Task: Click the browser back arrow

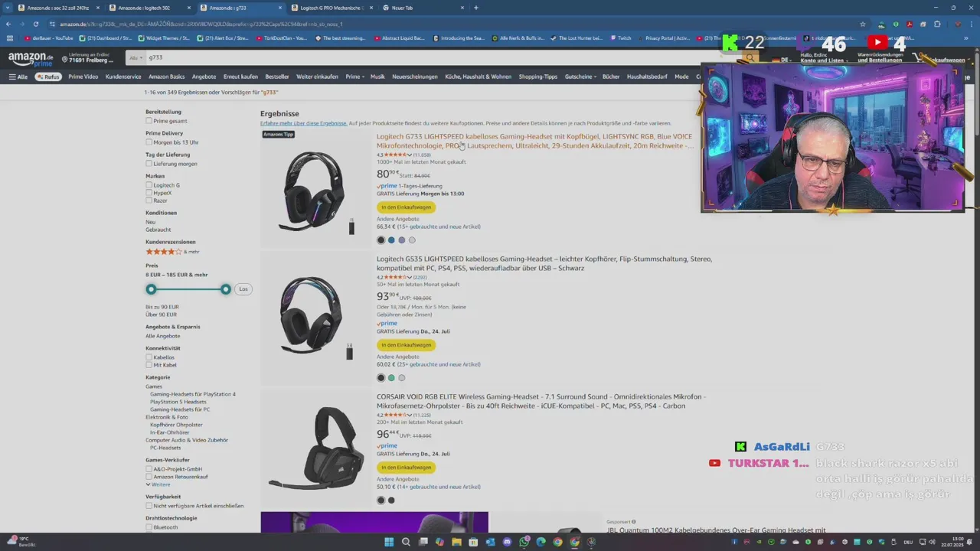Action: 9,24
